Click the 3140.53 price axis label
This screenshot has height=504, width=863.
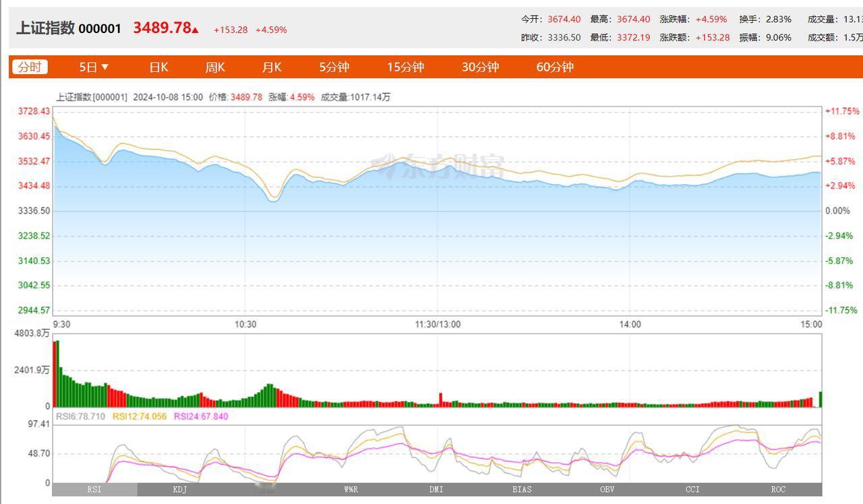click(34, 261)
